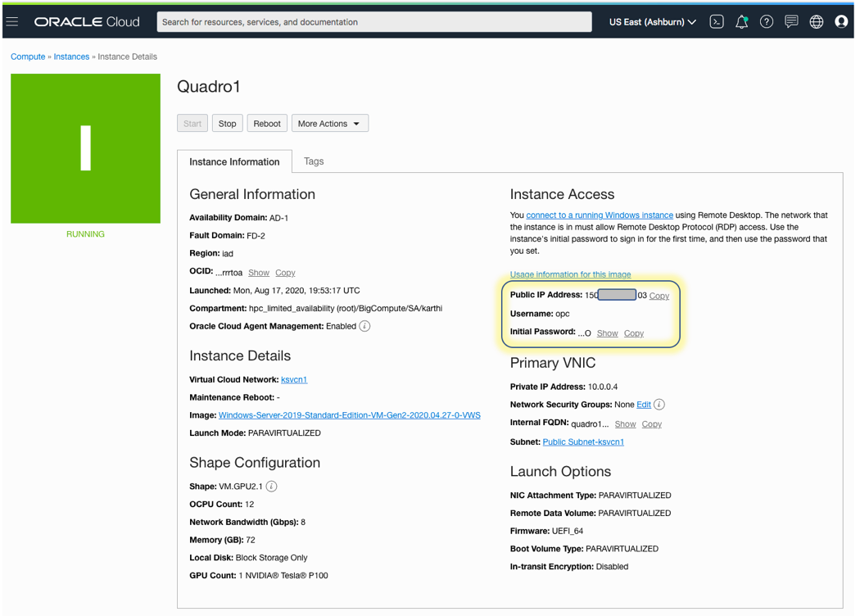Viewport: 860px width, 616px height.
Task: Open the feedback chat icon
Action: (791, 21)
